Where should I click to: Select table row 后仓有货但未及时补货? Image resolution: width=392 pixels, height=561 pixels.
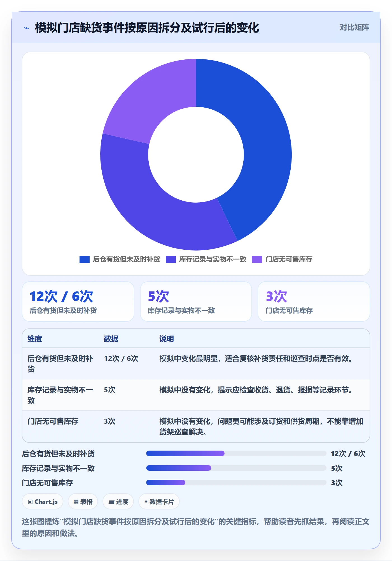[x=196, y=364]
